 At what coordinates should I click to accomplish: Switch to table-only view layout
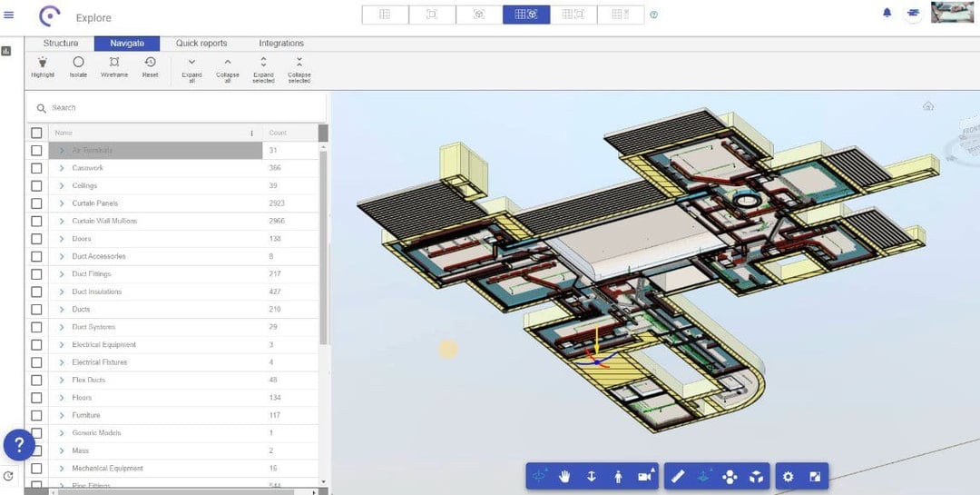385,15
